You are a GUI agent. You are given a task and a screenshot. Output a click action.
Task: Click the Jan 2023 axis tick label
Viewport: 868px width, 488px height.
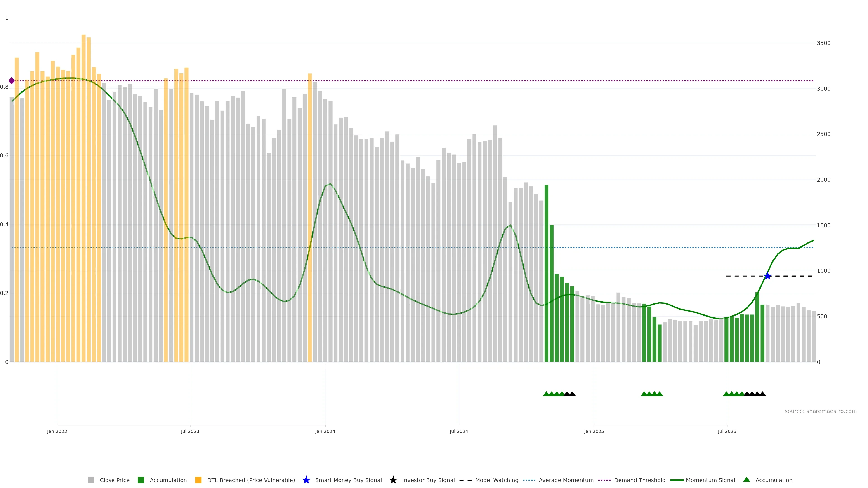pyautogui.click(x=57, y=431)
